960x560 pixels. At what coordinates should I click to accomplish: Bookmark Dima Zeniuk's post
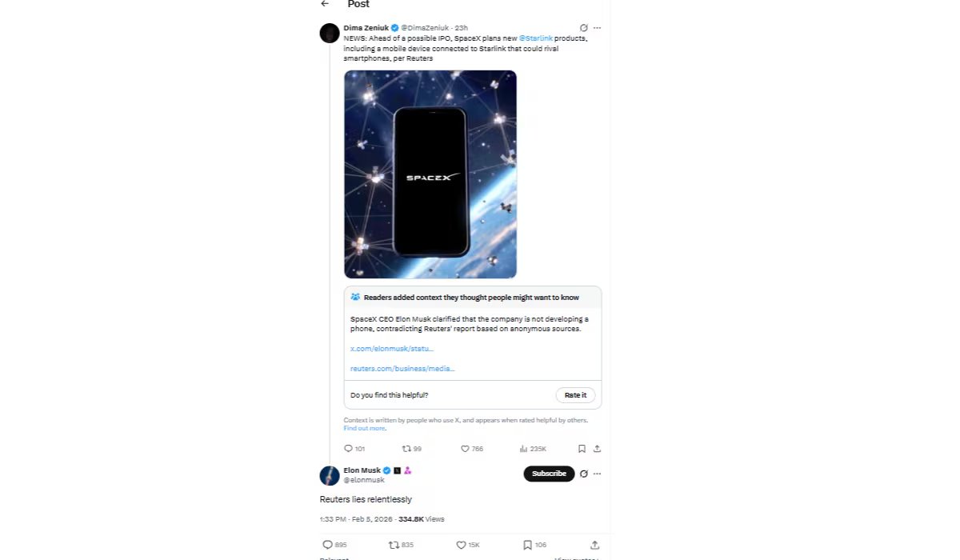click(x=582, y=449)
